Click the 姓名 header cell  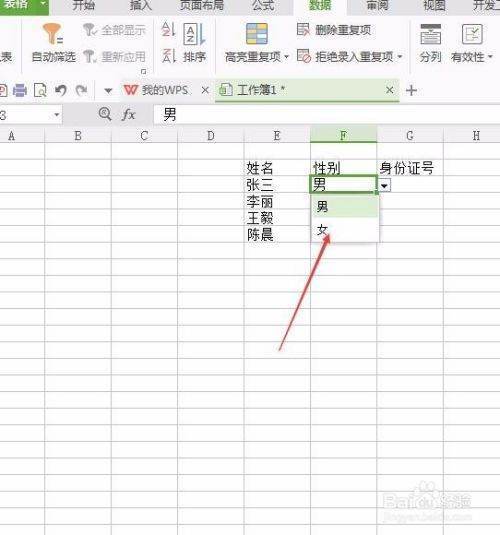click(277, 168)
